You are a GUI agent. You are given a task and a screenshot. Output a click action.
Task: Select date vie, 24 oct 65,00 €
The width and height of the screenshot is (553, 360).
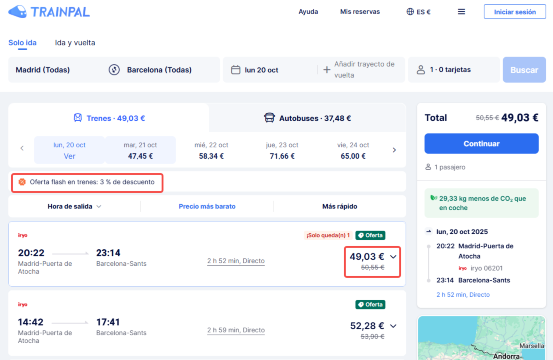(x=353, y=150)
